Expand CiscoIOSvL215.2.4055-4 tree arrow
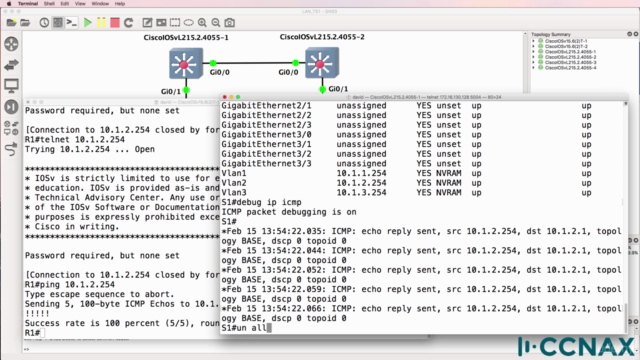Viewport: 640px width, 360px height. click(533, 67)
